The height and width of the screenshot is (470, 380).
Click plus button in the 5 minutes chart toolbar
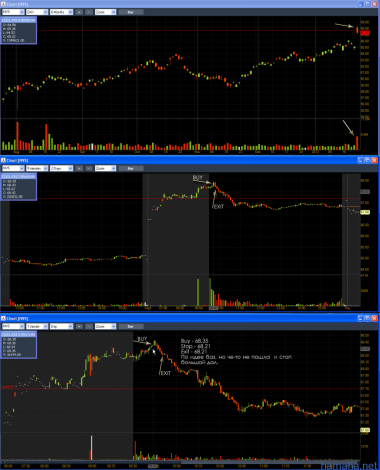(79, 168)
